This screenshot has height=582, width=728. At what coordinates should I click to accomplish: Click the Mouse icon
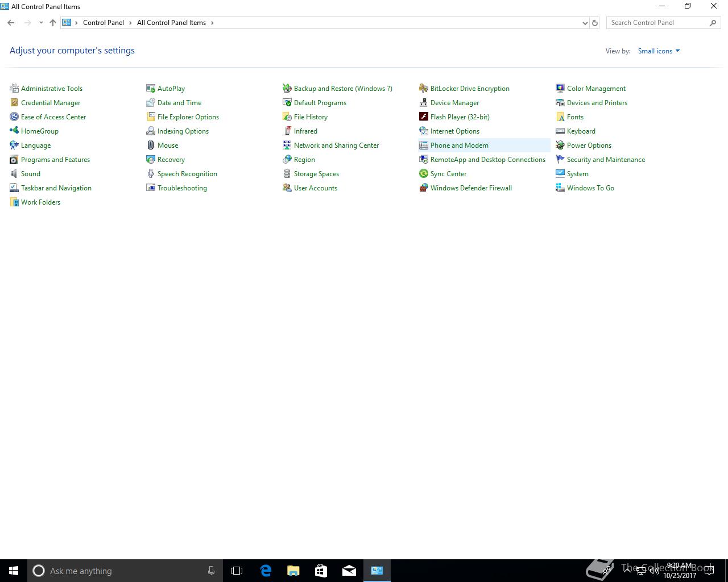[x=151, y=145]
